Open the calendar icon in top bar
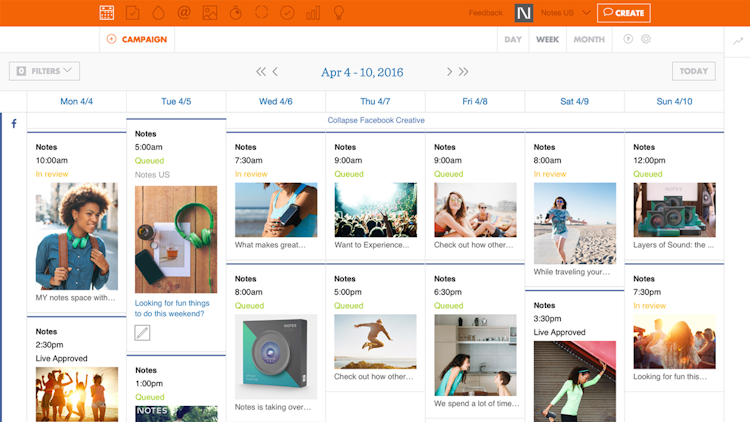This screenshot has width=750, height=422. [107, 13]
